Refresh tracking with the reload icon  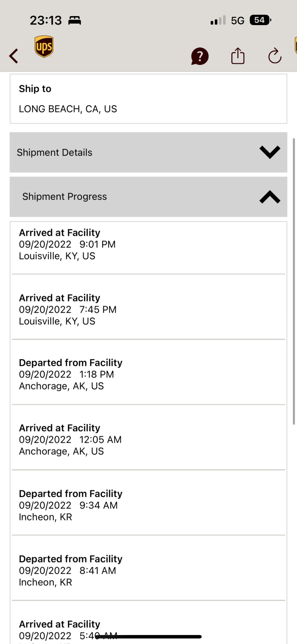pyautogui.click(x=275, y=56)
